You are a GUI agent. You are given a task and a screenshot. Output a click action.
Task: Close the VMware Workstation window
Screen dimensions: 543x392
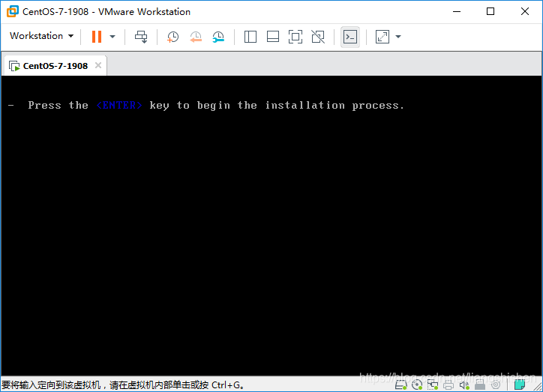(x=525, y=11)
